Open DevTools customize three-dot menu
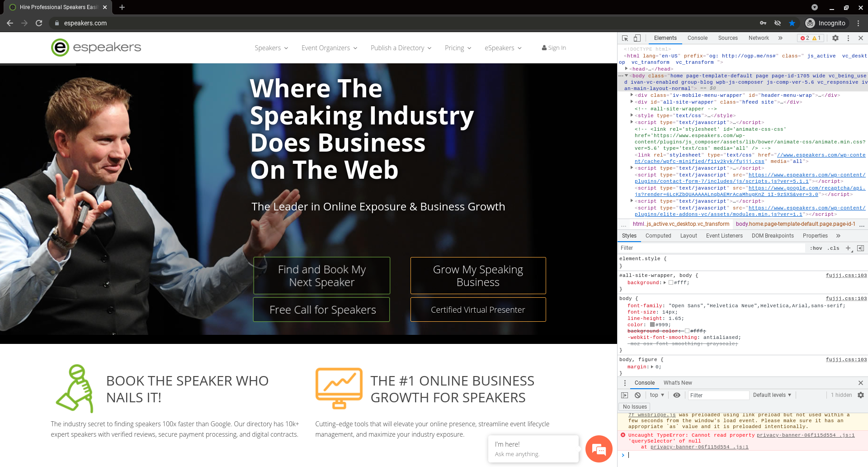The width and height of the screenshot is (868, 467). coord(848,38)
